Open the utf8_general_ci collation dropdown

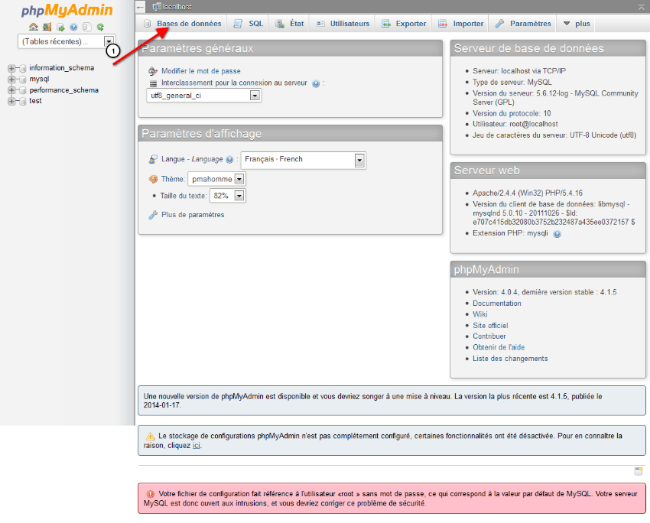coord(204,96)
